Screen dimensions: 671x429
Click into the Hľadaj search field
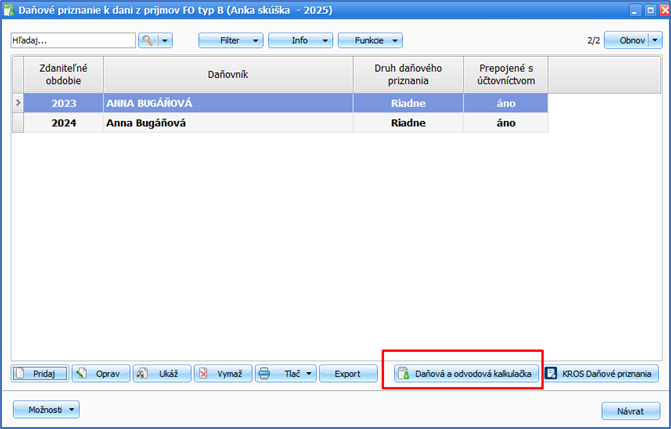tap(73, 40)
